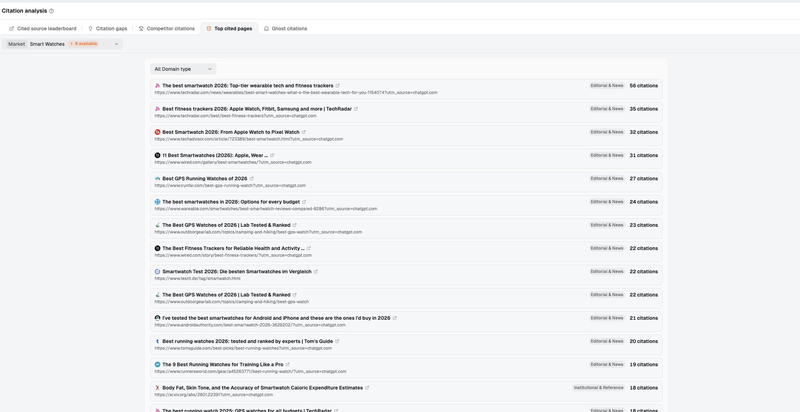This screenshot has height=412, width=800.
Task: Click the Institutional & Reference tag
Action: coord(598,388)
